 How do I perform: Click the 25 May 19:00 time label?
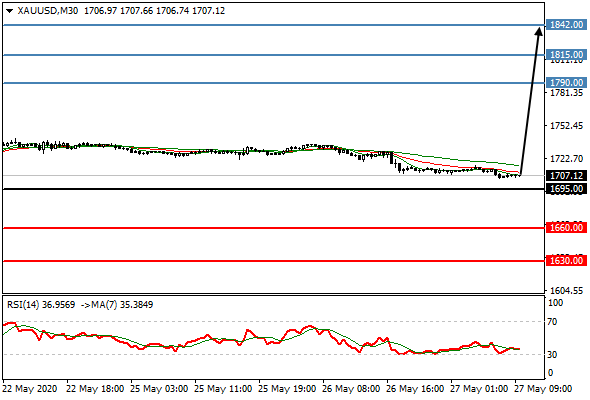point(287,389)
